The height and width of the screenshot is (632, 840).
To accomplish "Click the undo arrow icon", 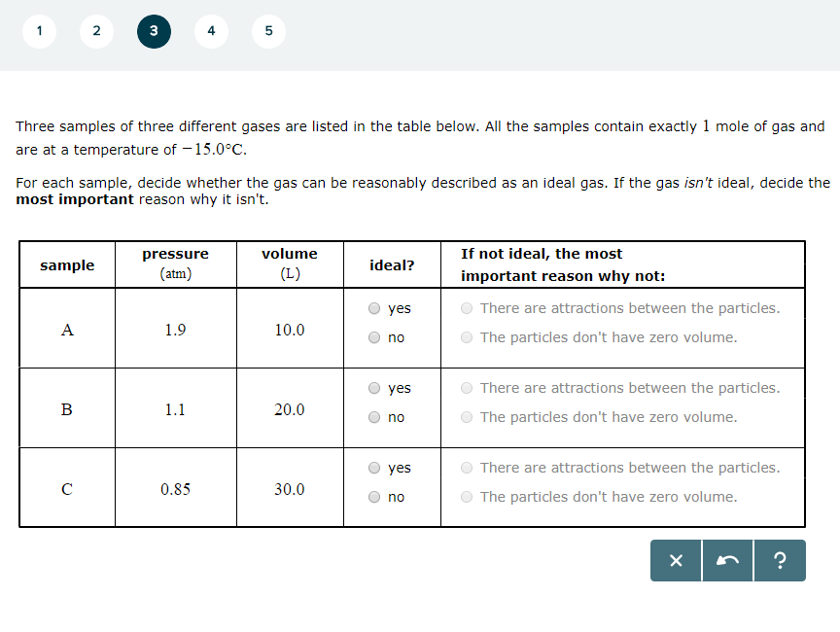I will [x=728, y=561].
